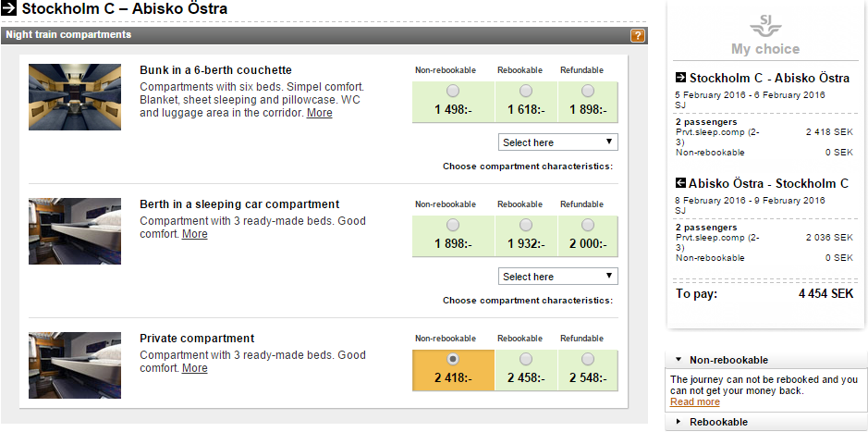Select non-rebookable 6-berth couchette at 1 498

click(x=452, y=91)
